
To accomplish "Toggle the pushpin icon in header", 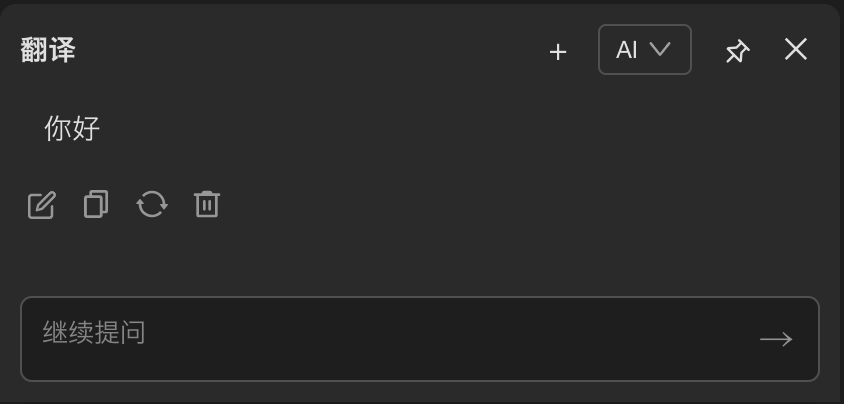I will tap(737, 51).
